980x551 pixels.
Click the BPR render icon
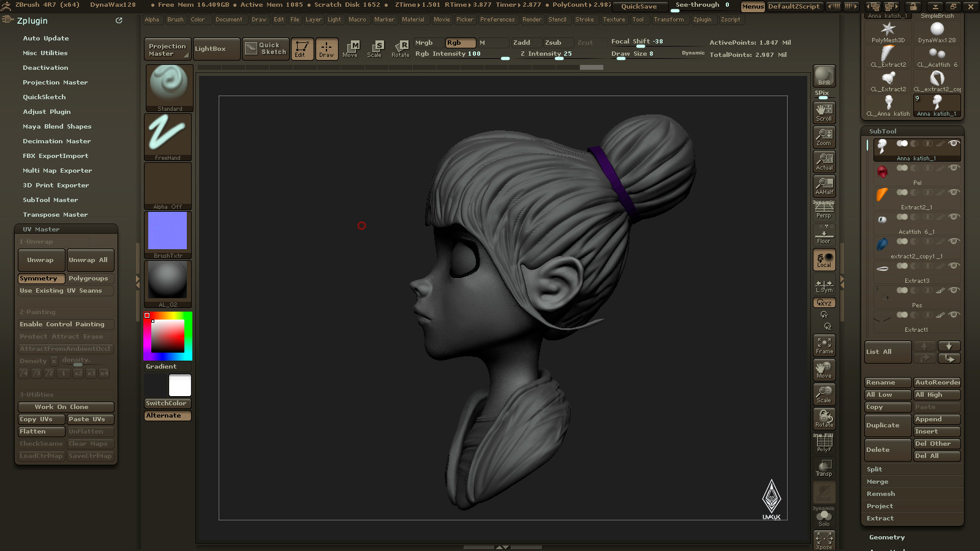click(x=824, y=76)
